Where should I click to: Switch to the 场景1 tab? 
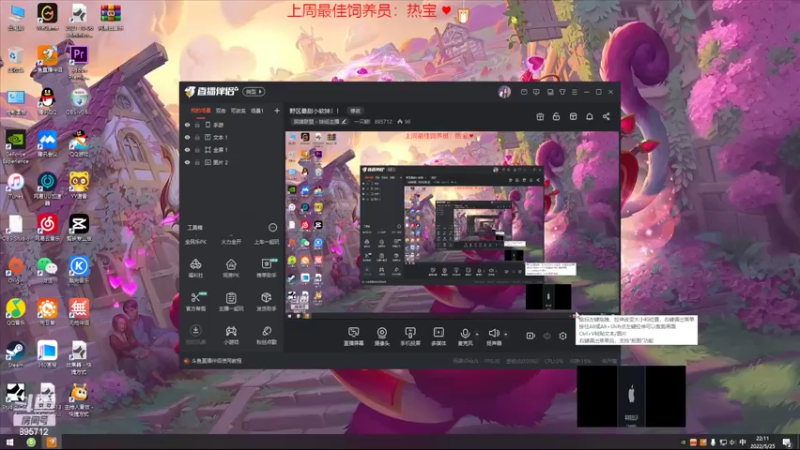click(x=257, y=111)
